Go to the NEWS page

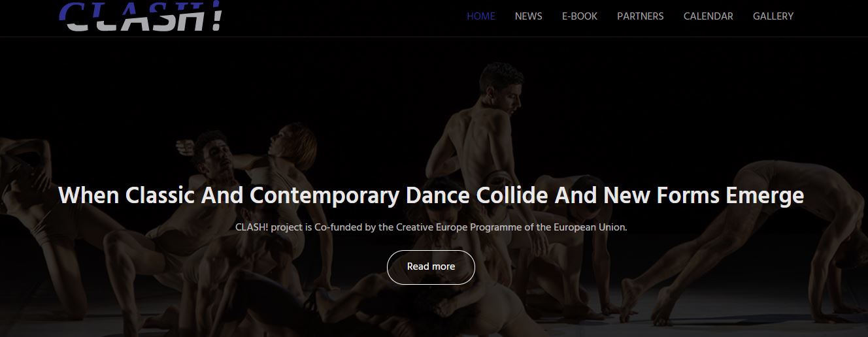coord(528,16)
